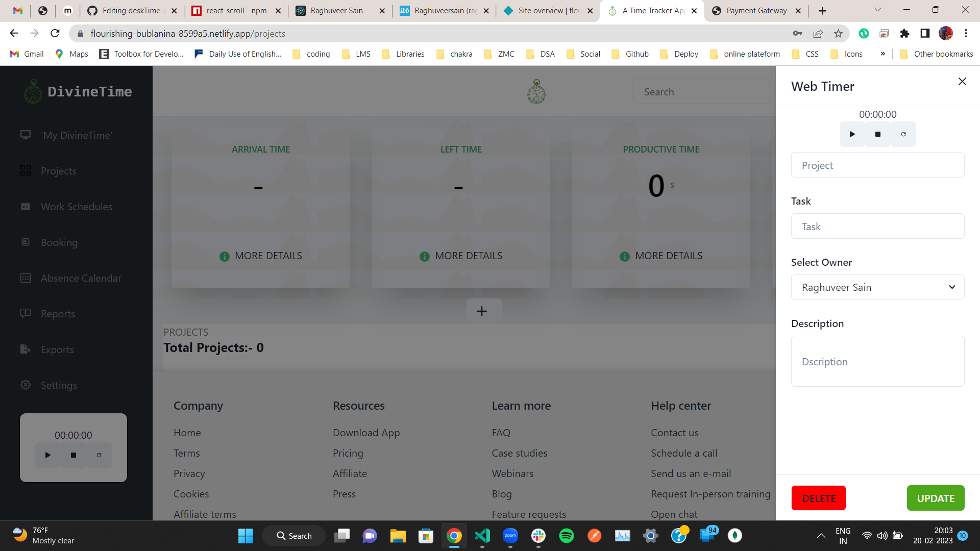This screenshot has width=980, height=551.
Task: Open the Contact us footer link
Action: click(x=675, y=433)
